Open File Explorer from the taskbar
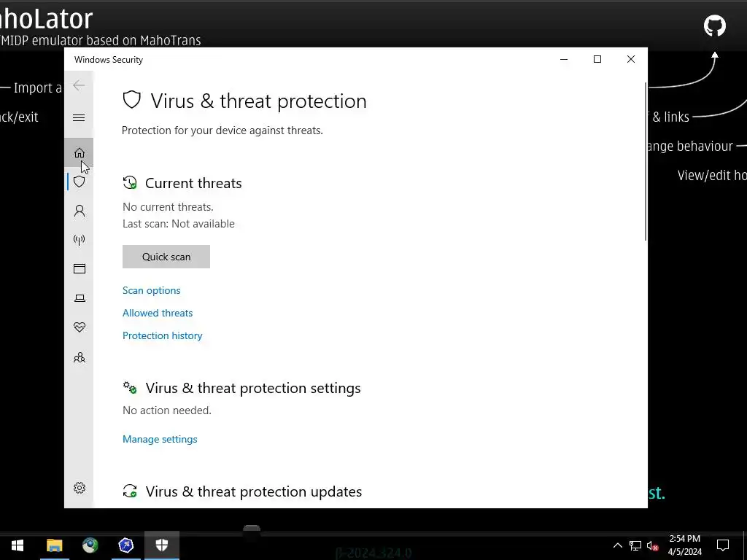 54,545
